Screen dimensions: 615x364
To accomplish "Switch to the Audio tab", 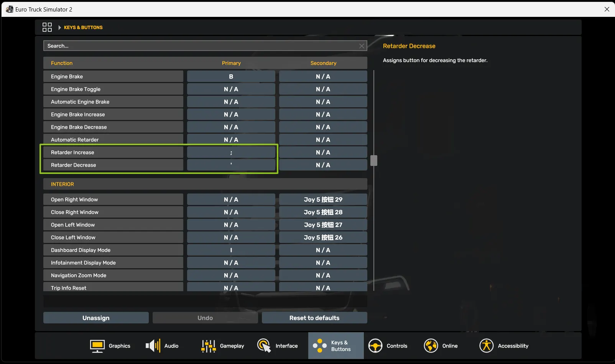I will click(x=162, y=346).
